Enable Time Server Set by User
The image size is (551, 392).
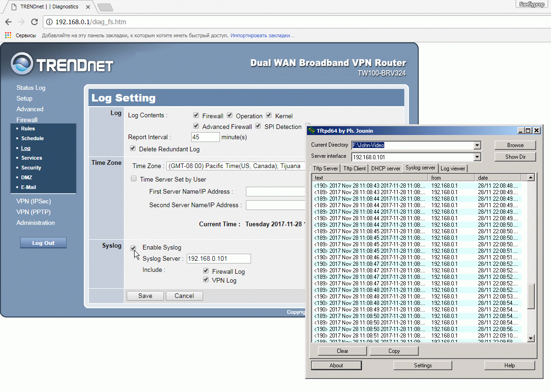click(134, 178)
